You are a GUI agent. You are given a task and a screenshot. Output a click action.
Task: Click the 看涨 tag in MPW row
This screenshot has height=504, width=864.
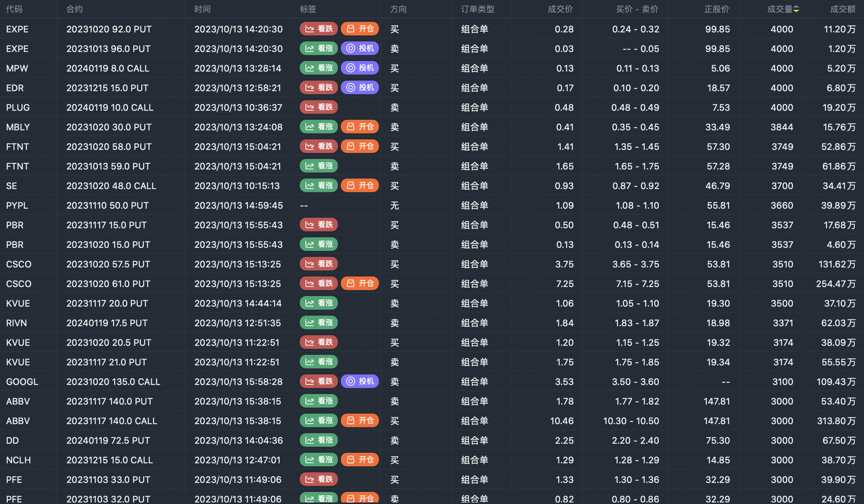tap(319, 68)
